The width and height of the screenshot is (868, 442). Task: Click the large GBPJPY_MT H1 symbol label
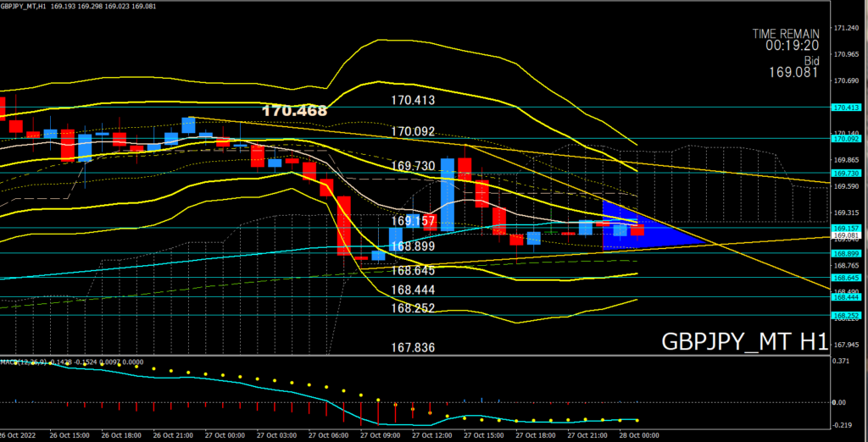coord(744,340)
